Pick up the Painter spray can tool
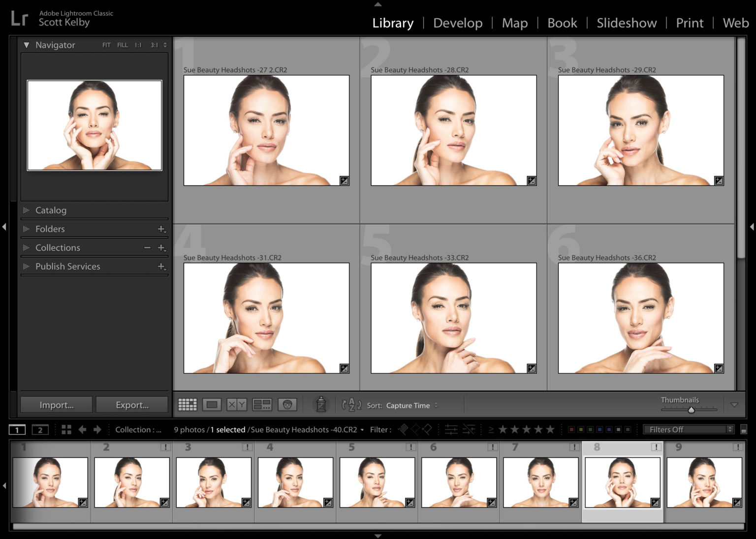Viewport: 756px width, 539px height. [x=320, y=405]
